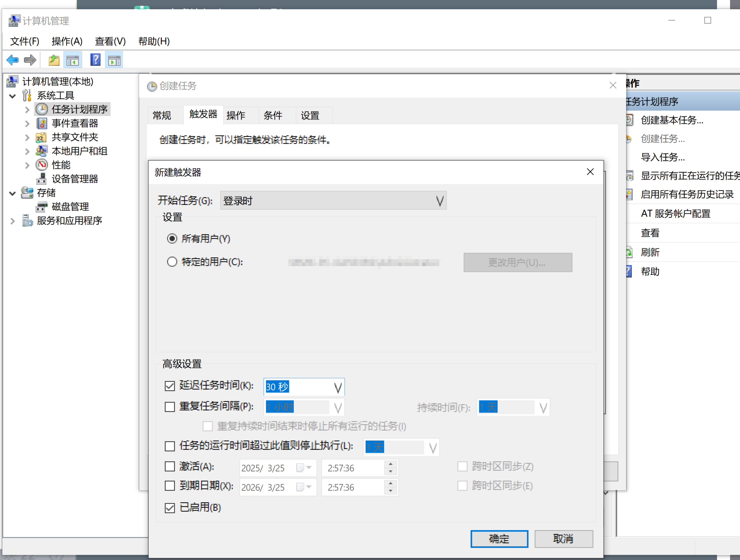Select 设备管理器 in the tree
Viewport: 740px width, 560px height.
(x=74, y=179)
